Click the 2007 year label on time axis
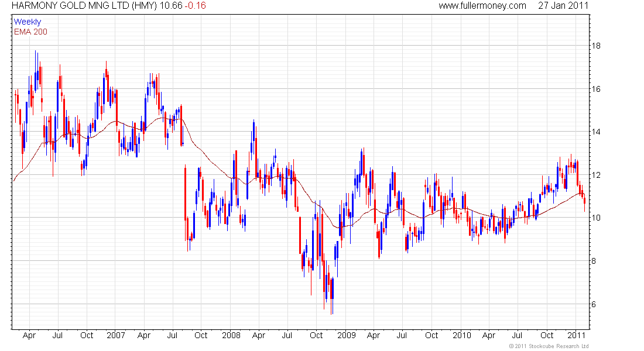Viewport: 644px width, 351px height. point(116,335)
